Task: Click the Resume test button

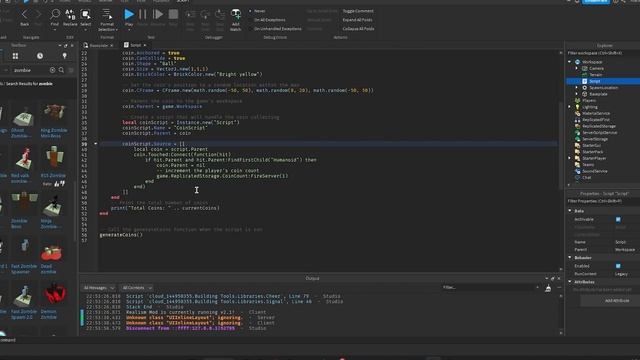Action: tap(158, 15)
